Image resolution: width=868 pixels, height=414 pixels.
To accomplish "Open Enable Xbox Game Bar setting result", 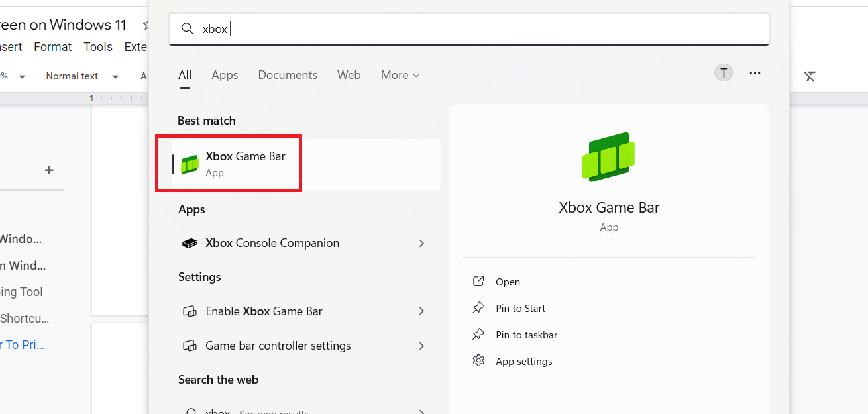I will click(306, 311).
